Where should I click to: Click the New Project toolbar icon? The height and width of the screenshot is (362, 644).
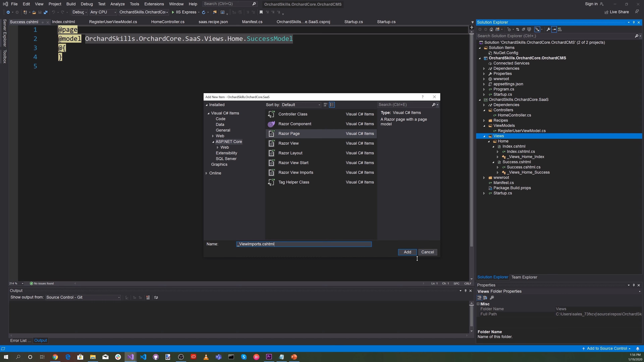pos(25,12)
